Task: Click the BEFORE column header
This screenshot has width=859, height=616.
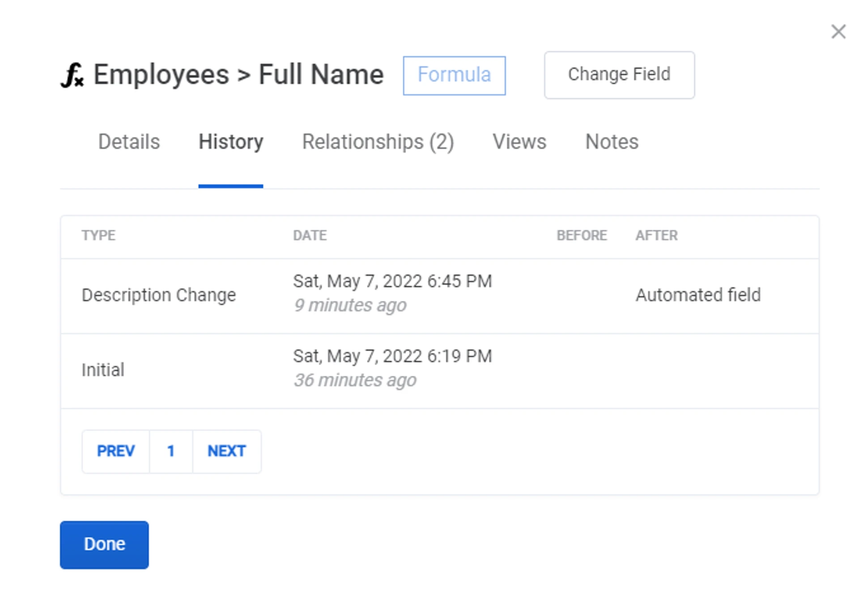Action: point(581,235)
